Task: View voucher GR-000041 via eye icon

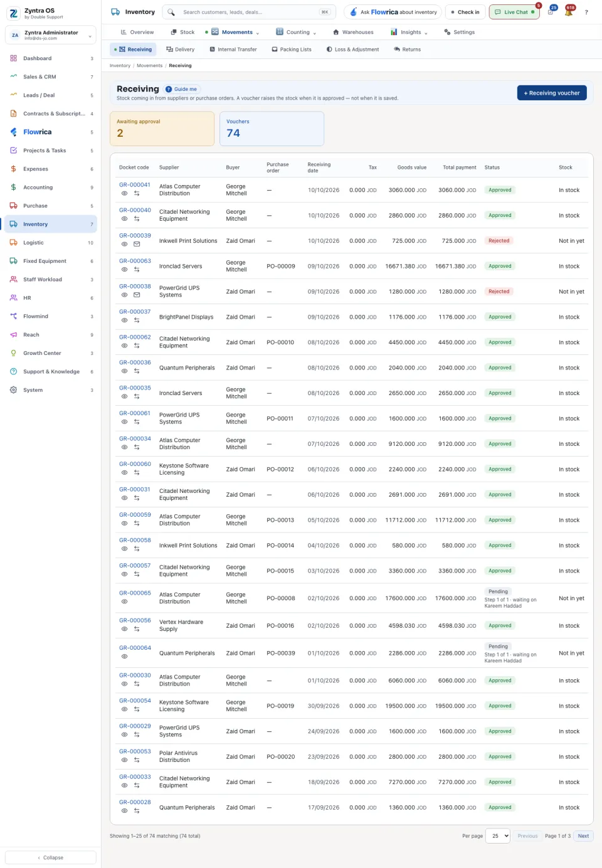Action: tap(124, 193)
